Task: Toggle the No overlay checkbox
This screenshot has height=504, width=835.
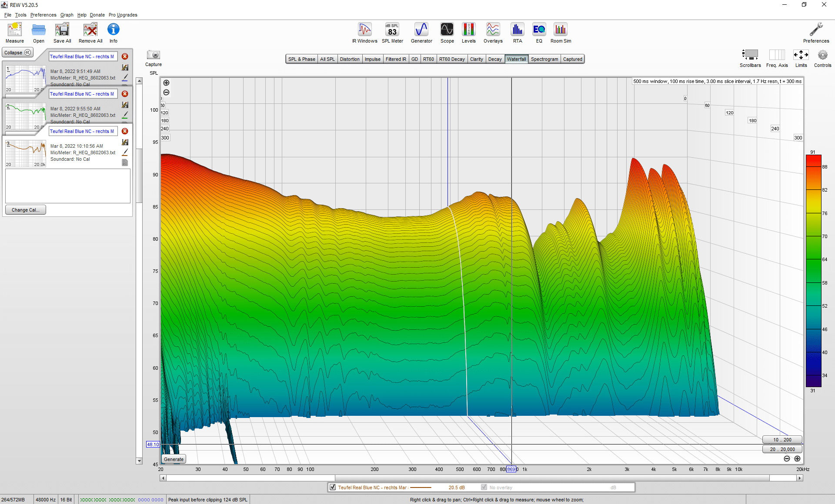Action: (x=484, y=487)
